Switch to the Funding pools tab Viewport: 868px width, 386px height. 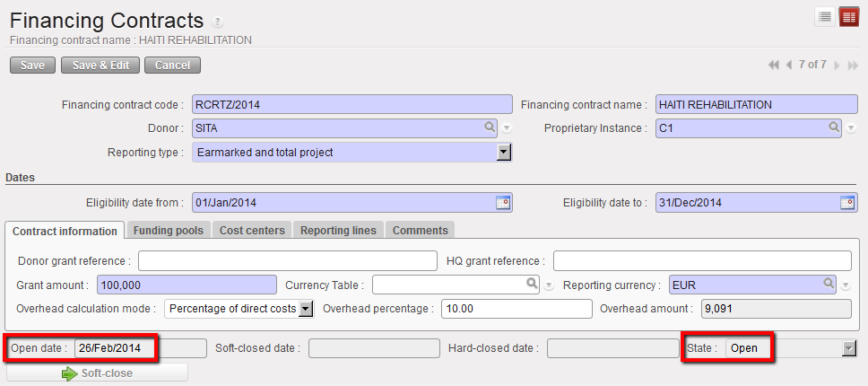169,231
